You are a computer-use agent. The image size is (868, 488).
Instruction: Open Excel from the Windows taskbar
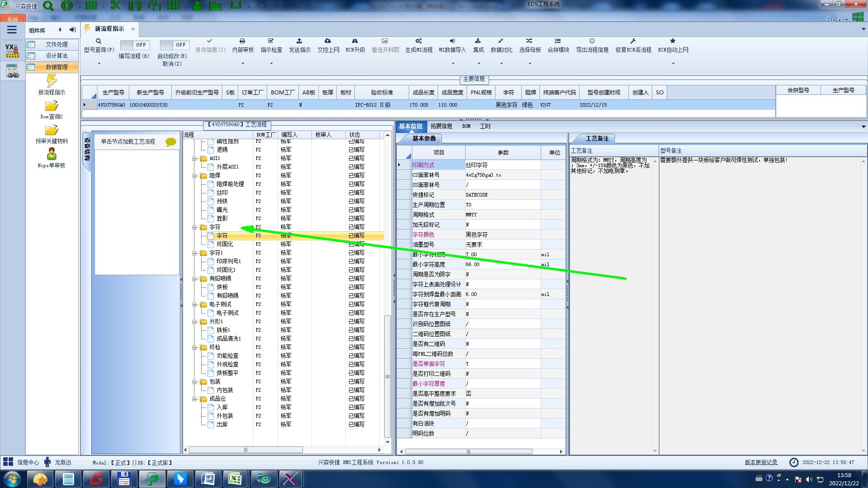click(235, 479)
